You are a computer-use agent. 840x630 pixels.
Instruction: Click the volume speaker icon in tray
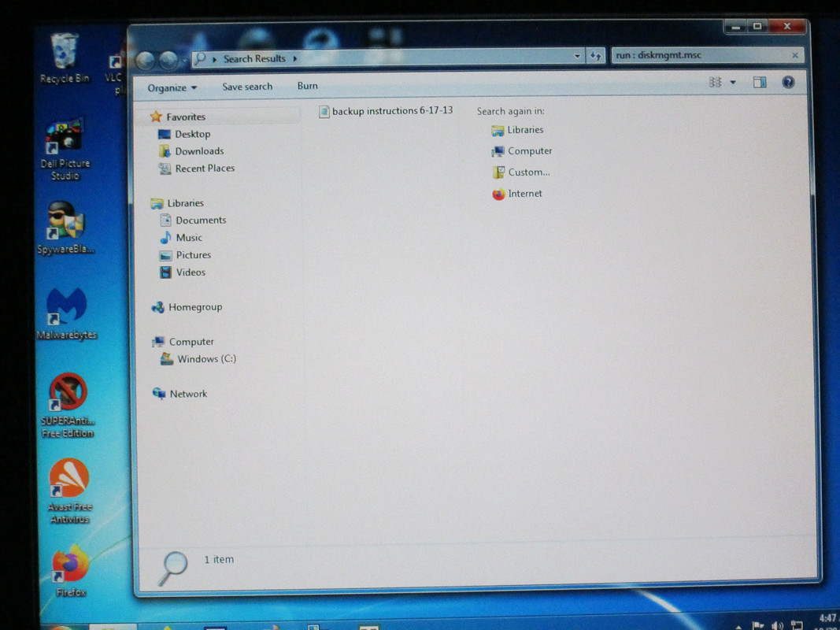coord(777,625)
